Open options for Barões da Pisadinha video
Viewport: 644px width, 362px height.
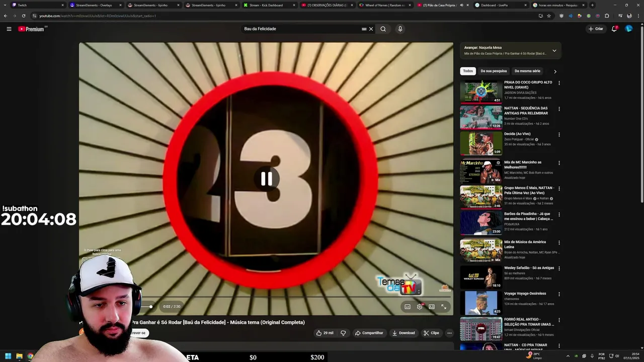(x=559, y=214)
